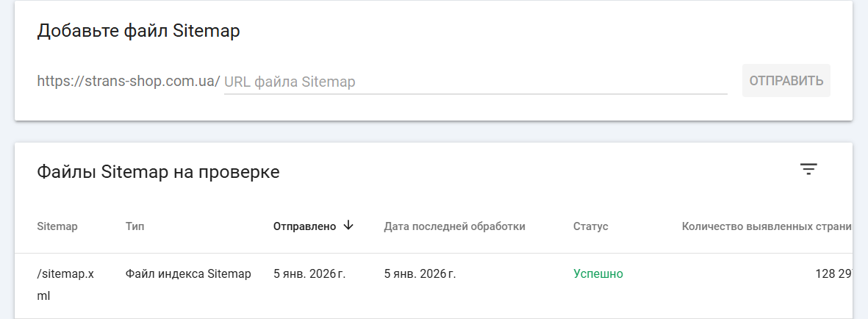This screenshot has height=319, width=868.
Task: Click the date under Дата последней обработки
Action: click(420, 274)
